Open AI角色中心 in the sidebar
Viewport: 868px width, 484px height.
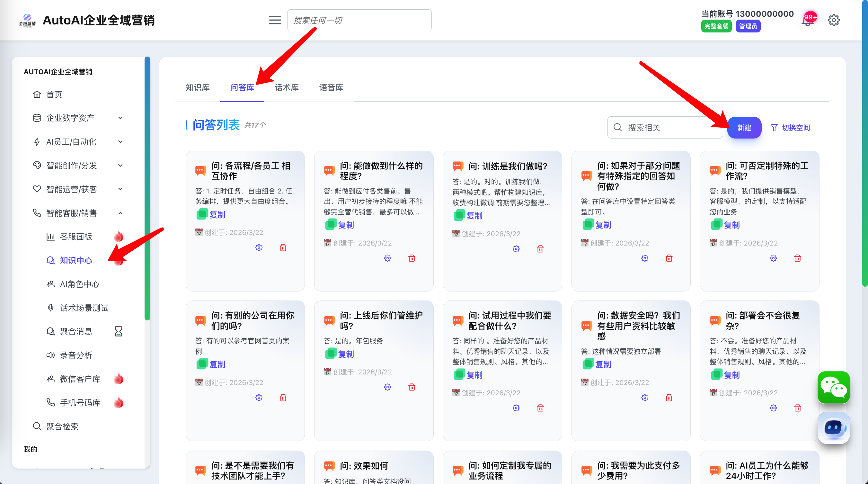[80, 284]
